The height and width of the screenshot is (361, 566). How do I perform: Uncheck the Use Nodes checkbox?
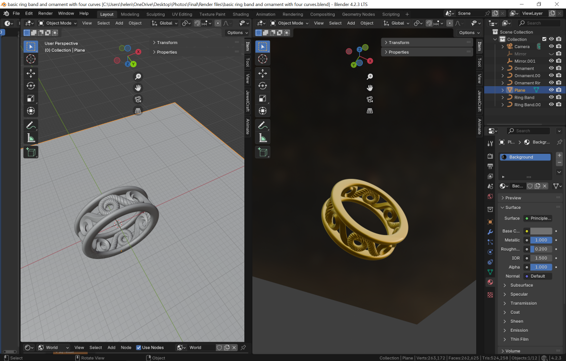(138, 348)
